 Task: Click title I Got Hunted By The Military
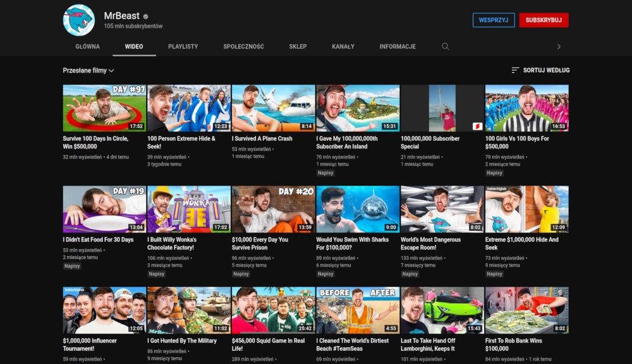(182, 341)
